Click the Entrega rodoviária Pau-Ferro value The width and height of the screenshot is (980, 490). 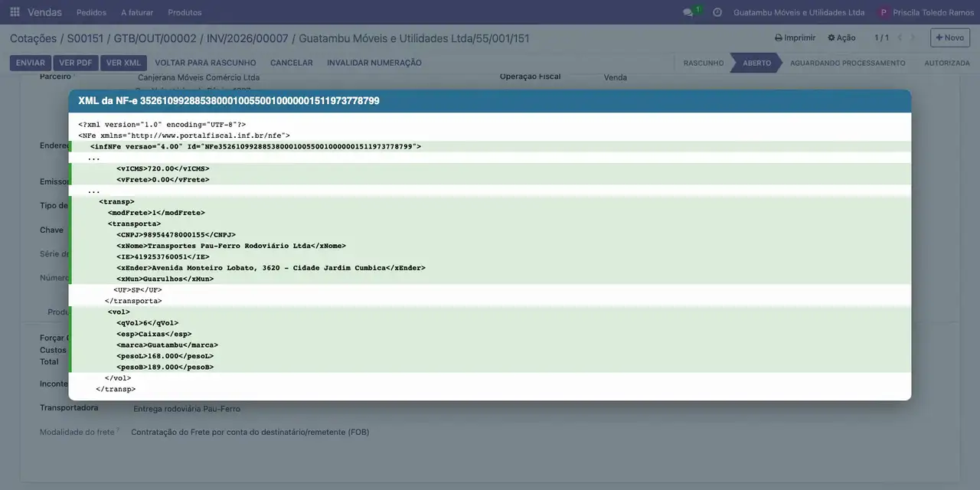point(187,409)
